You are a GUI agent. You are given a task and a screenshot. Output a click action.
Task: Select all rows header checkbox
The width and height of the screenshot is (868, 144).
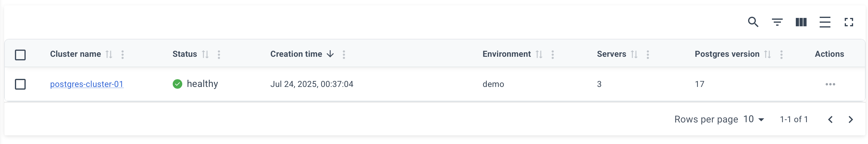[x=20, y=55]
